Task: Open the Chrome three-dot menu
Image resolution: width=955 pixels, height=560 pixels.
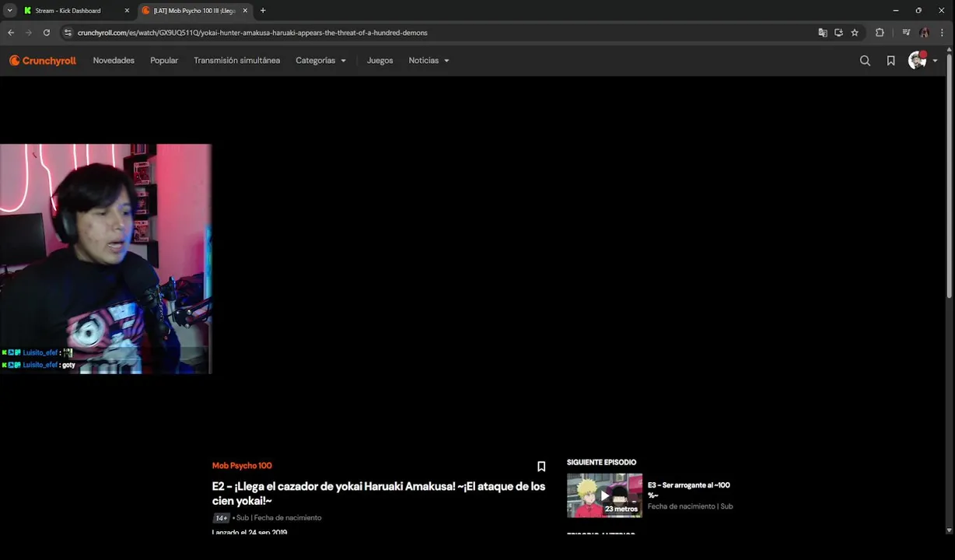Action: 943,33
